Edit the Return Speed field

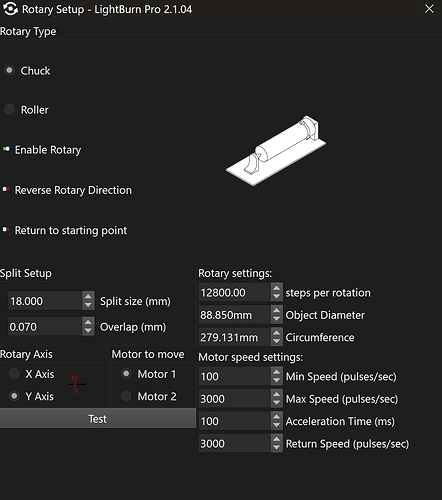235,443
